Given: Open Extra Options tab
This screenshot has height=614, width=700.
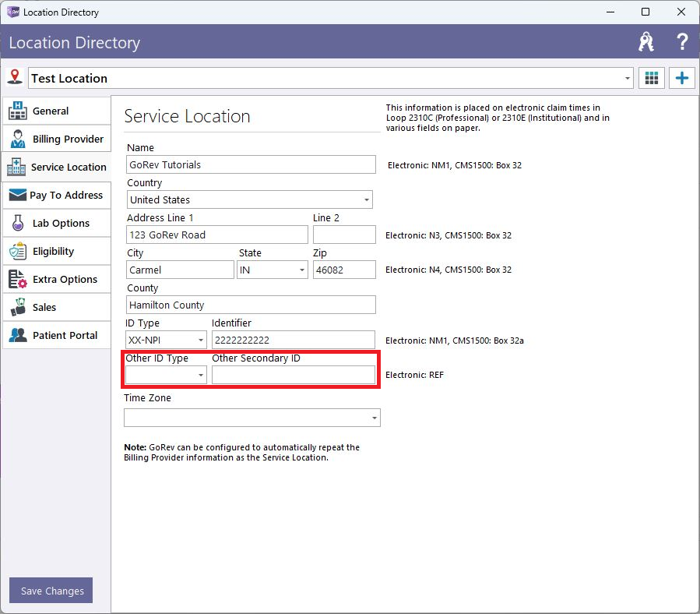Looking at the screenshot, I should pos(56,279).
